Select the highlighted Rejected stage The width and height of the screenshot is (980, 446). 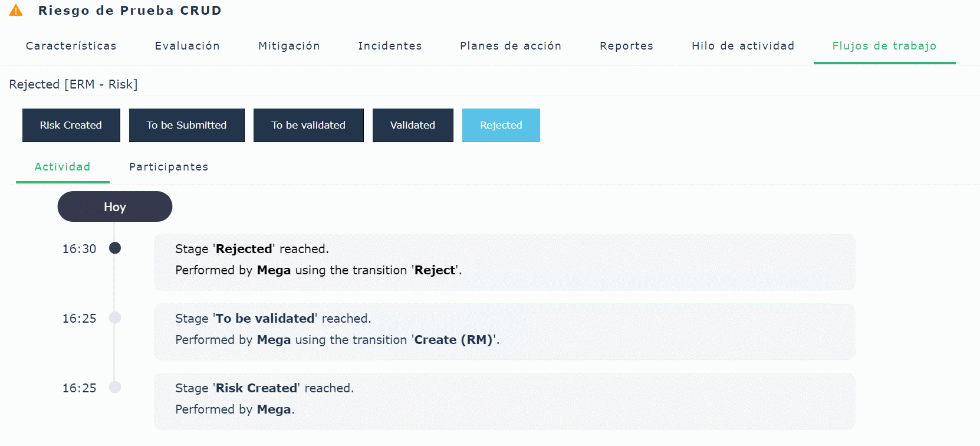[501, 125]
